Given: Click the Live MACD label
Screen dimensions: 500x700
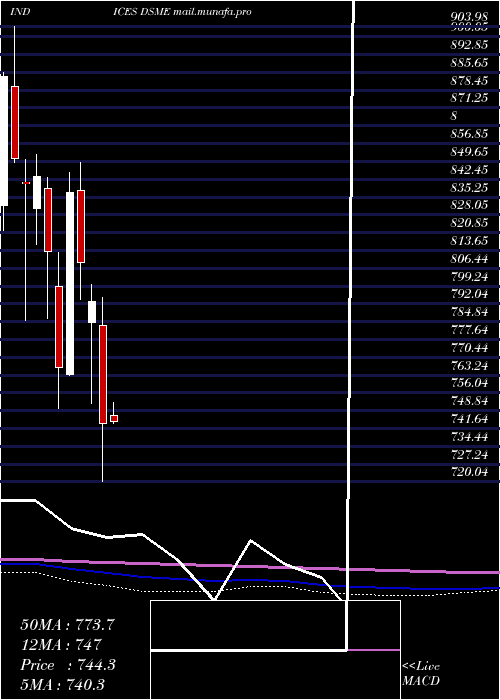Looking at the screenshot, I should [421, 673].
